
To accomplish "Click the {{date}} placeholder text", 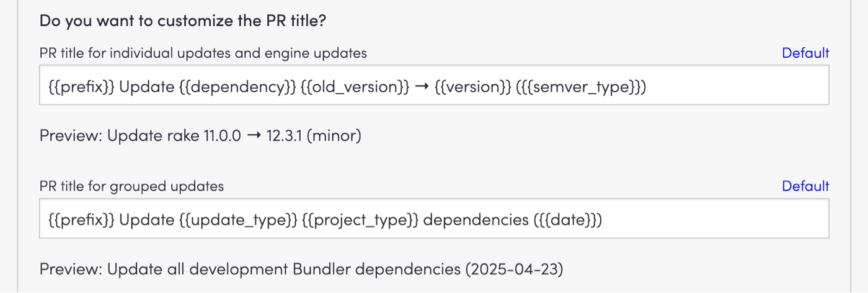I will pyautogui.click(x=567, y=219).
